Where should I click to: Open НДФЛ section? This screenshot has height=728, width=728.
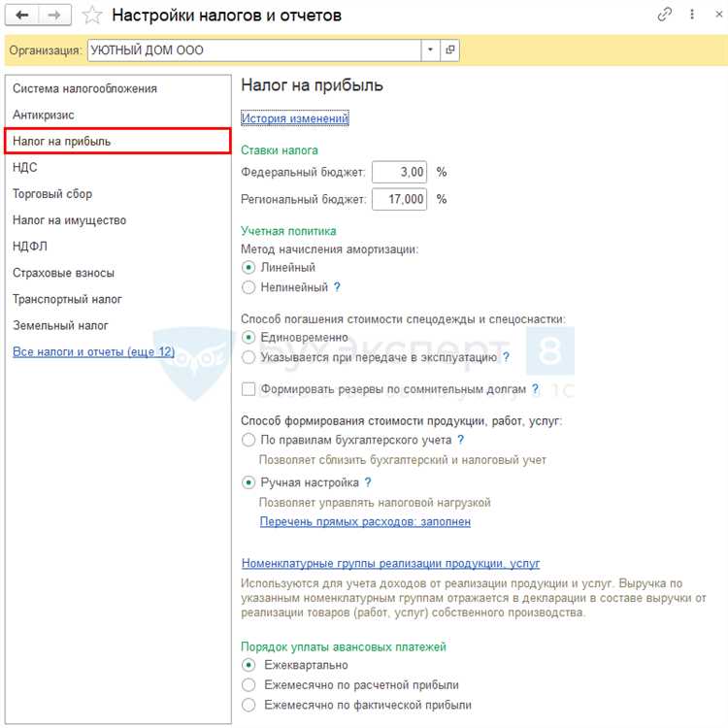pyautogui.click(x=117, y=247)
